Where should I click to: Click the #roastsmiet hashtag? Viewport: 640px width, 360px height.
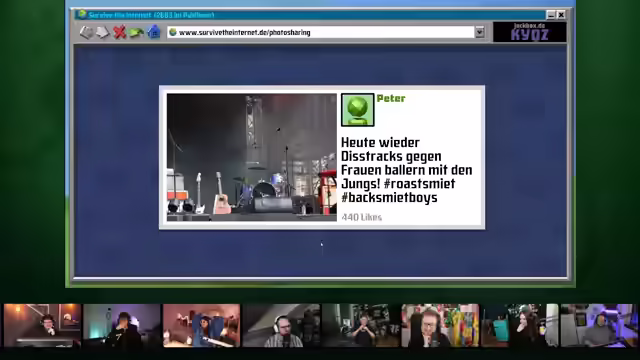pos(419,184)
